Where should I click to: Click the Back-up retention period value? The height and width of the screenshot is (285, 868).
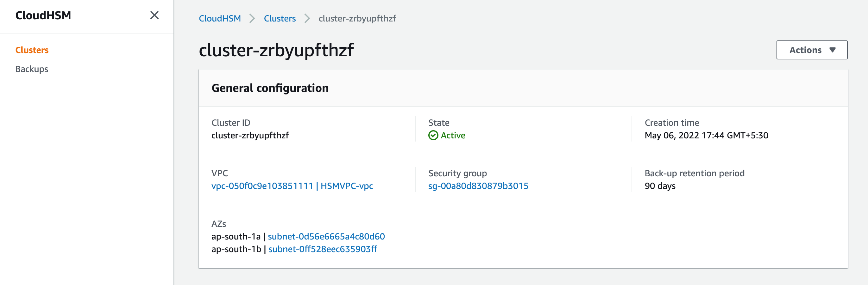660,185
